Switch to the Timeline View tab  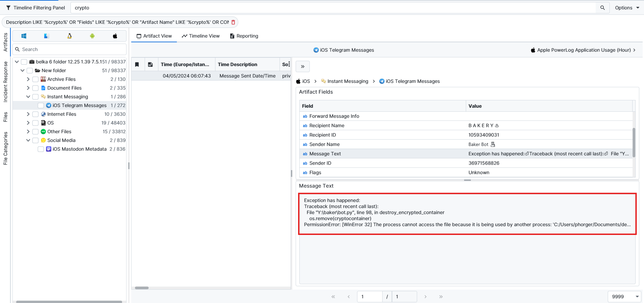pos(201,36)
